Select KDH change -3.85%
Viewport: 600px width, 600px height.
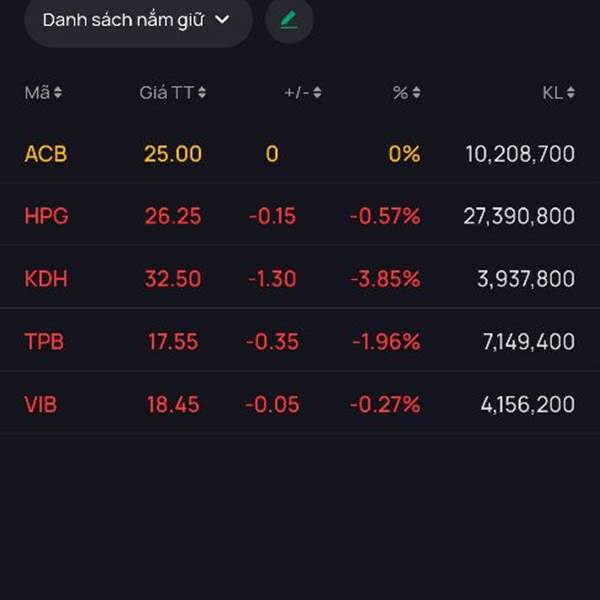pyautogui.click(x=385, y=279)
